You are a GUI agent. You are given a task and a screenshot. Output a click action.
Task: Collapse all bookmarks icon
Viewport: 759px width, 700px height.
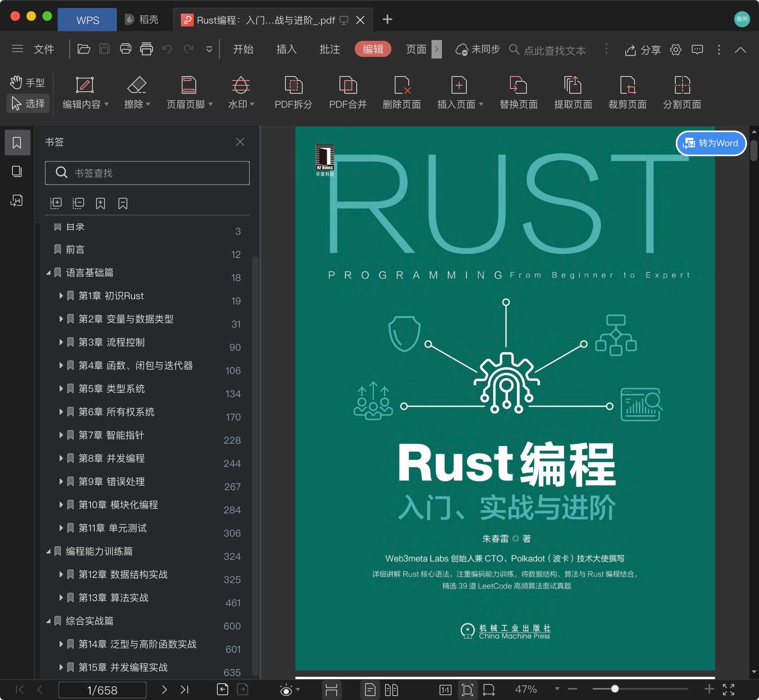pos(78,203)
